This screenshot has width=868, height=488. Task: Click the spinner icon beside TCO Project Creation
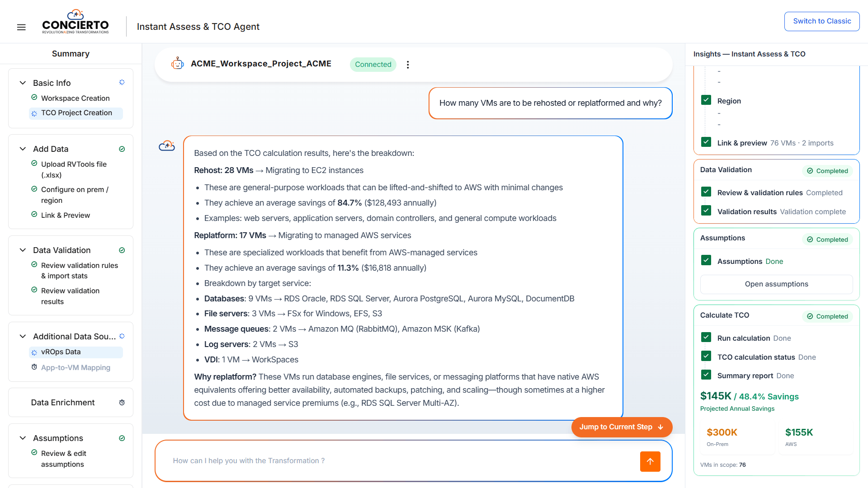34,113
